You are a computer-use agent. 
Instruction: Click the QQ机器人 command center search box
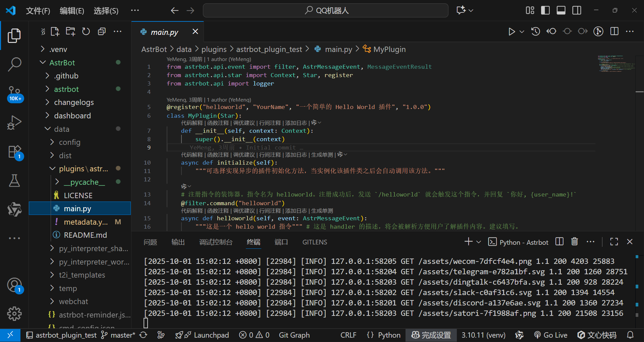(325, 10)
